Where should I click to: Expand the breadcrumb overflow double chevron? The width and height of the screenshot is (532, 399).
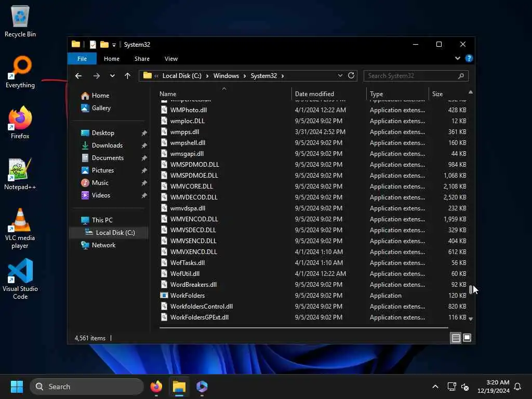point(156,76)
